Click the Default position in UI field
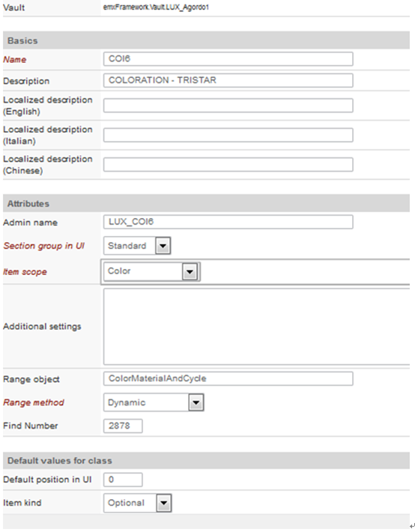The height and width of the screenshot is (532, 415). pyautogui.click(x=123, y=480)
